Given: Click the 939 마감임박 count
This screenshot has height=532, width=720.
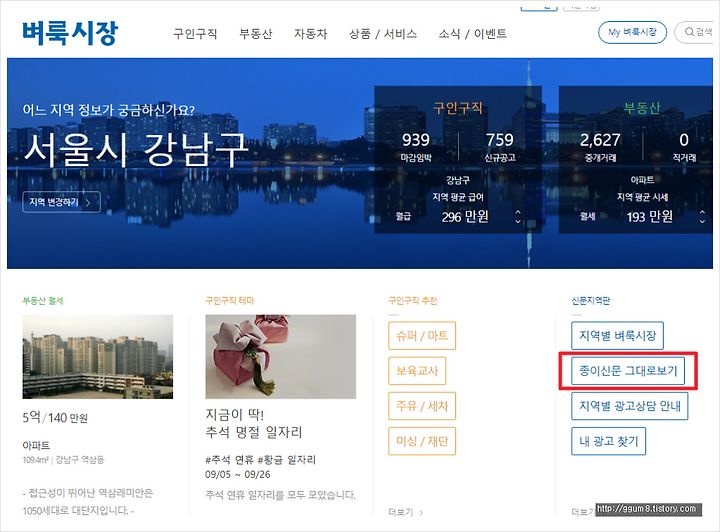Looking at the screenshot, I should (416, 146).
